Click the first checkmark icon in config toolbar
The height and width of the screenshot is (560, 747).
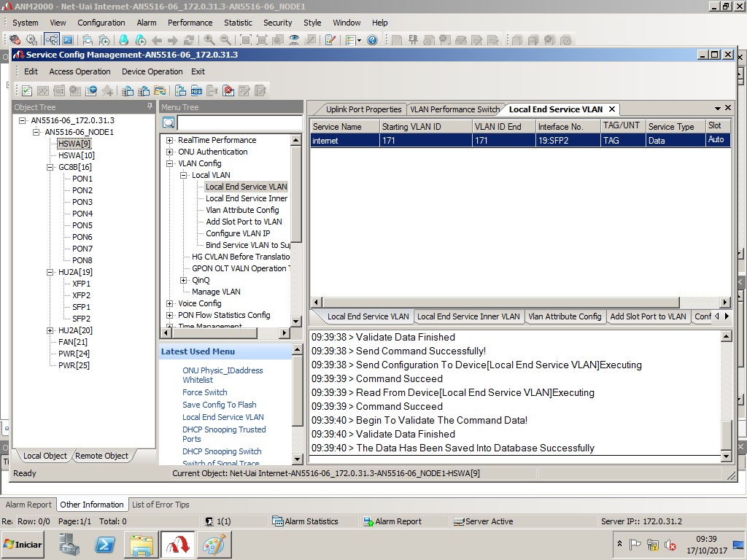27,91
